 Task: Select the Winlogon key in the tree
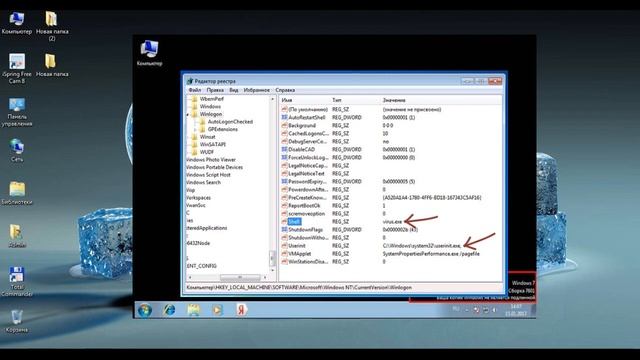click(x=211, y=114)
